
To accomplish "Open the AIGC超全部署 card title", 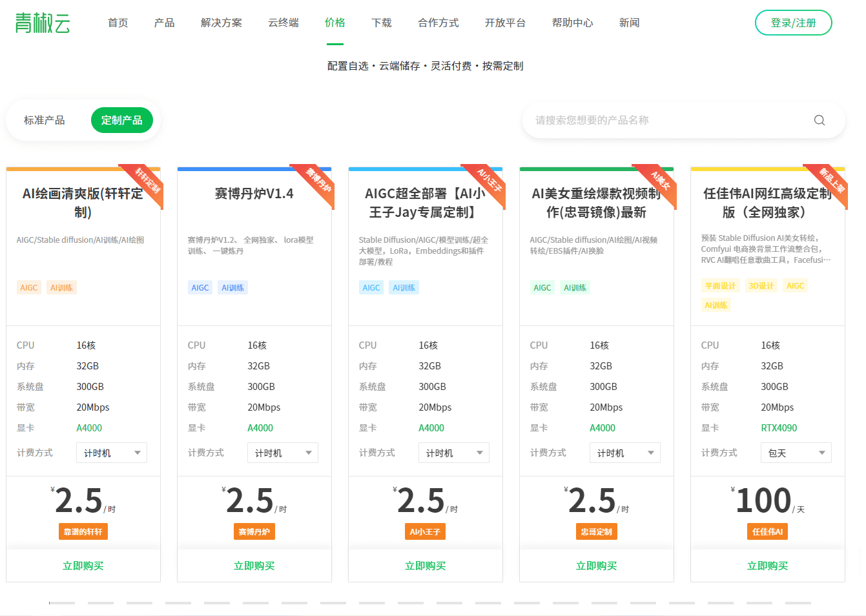I will coord(426,203).
